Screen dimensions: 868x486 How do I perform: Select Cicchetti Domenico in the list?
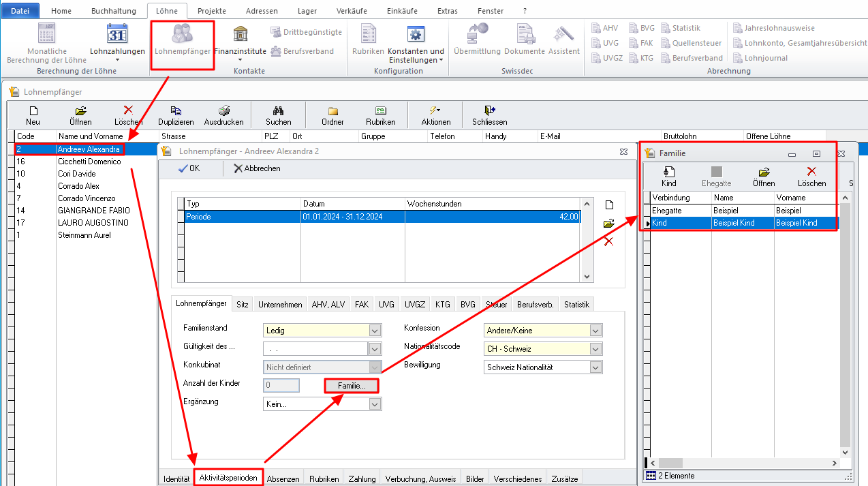coord(89,162)
